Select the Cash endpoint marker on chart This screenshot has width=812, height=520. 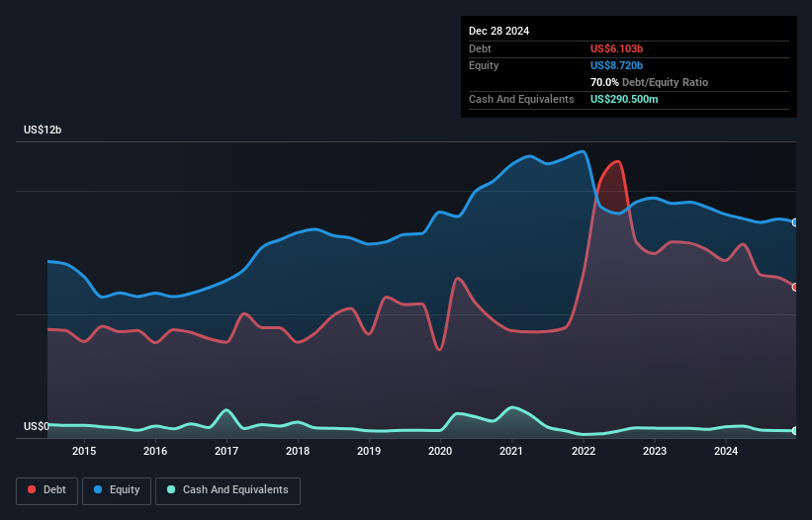pos(795,430)
